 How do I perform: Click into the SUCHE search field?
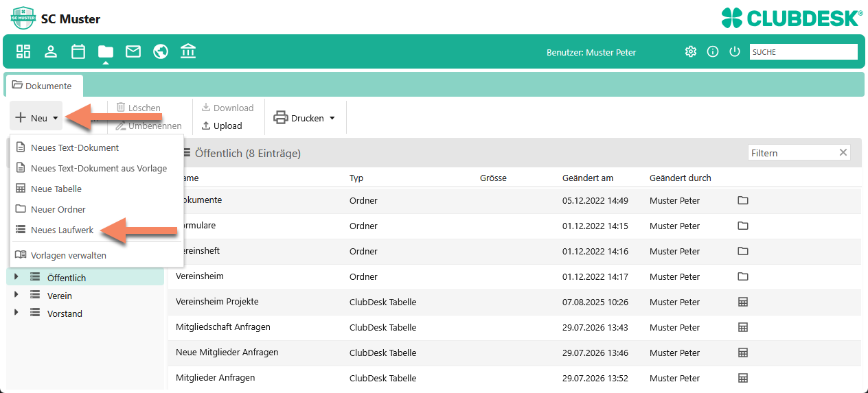(x=803, y=51)
